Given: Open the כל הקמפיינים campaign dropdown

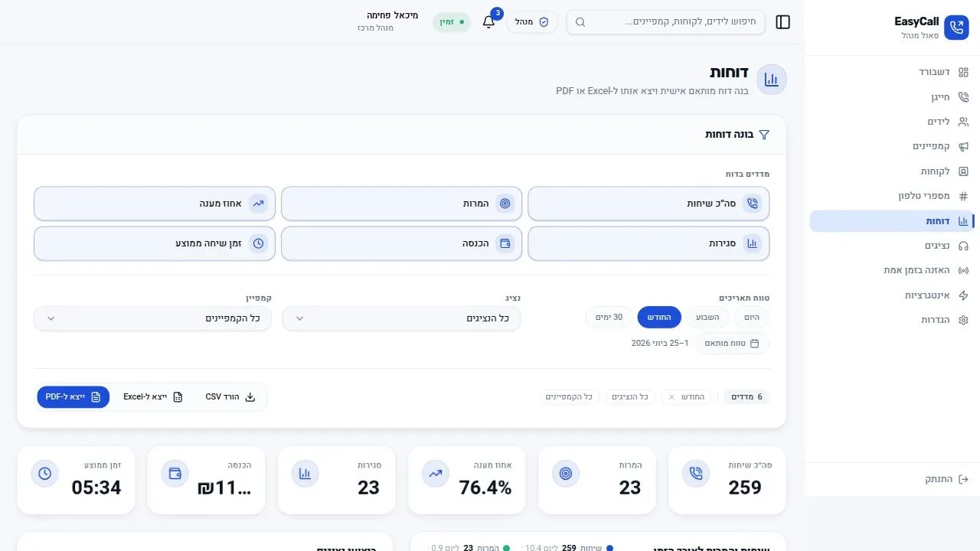Looking at the screenshot, I should click(x=153, y=318).
